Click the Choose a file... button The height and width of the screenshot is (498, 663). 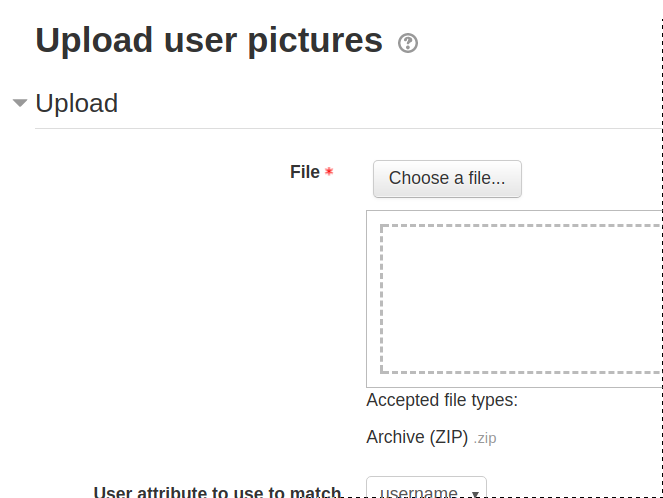(x=447, y=179)
